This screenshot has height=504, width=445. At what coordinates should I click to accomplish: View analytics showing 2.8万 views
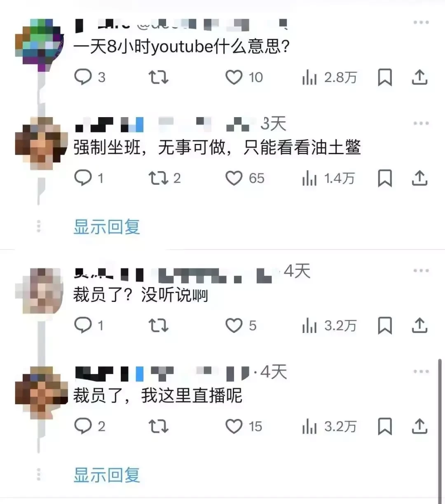pos(329,77)
